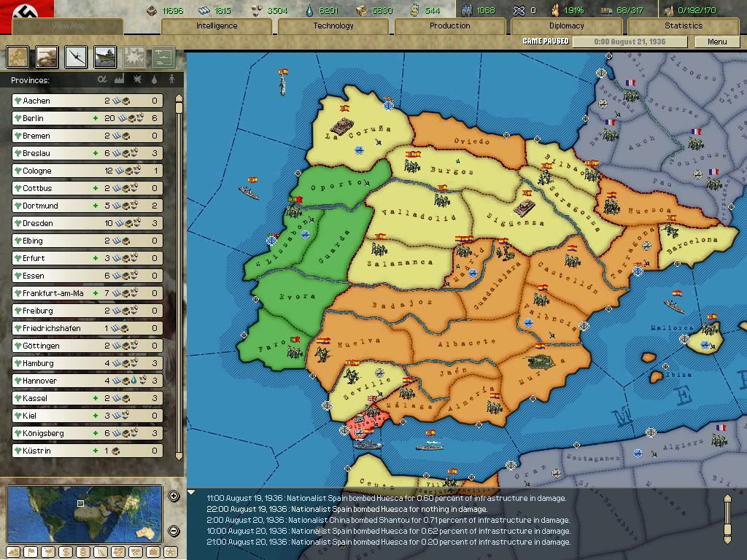747x560 pixels.
Task: Switch to victory points star map mode
Action: [x=171, y=552]
